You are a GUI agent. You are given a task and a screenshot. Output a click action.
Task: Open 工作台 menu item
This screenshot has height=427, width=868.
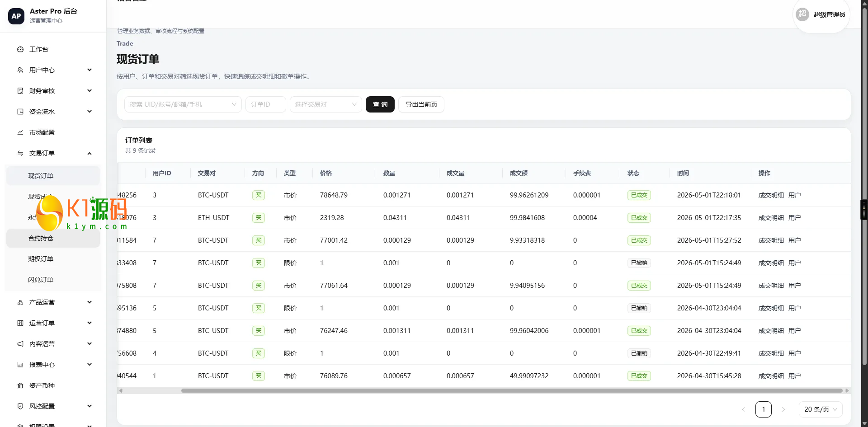pos(53,49)
